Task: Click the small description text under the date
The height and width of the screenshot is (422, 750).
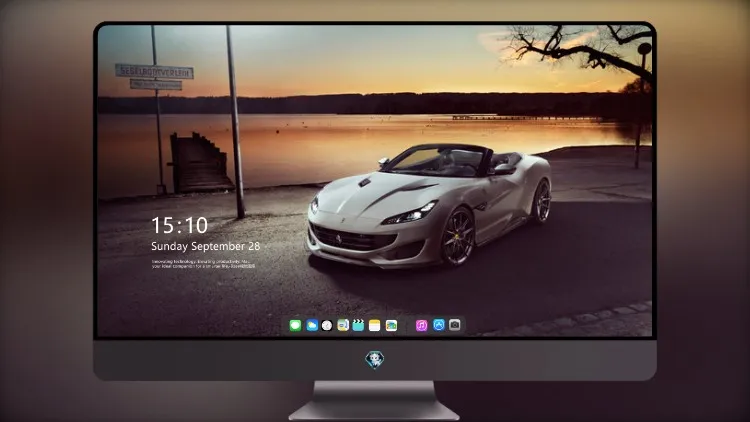Action: tap(203, 264)
